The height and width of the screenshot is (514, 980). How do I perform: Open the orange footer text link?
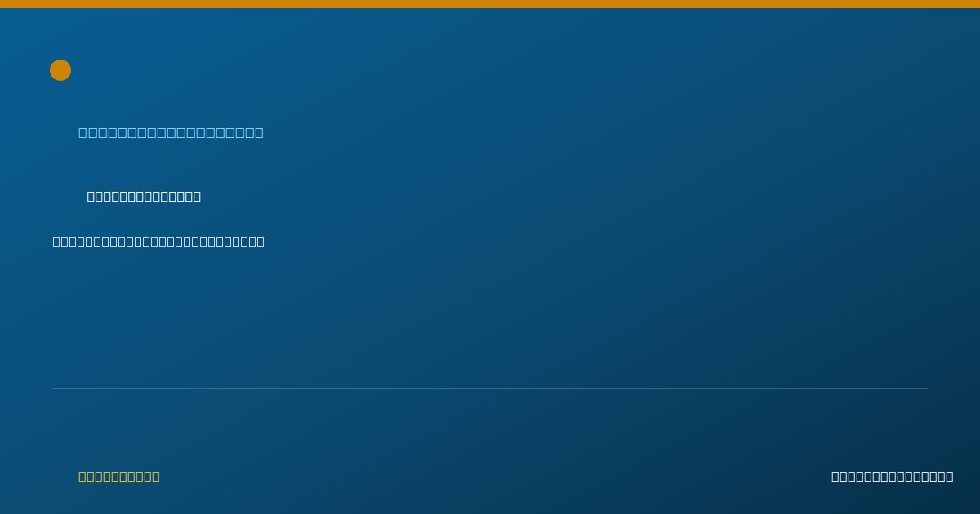pos(119,476)
